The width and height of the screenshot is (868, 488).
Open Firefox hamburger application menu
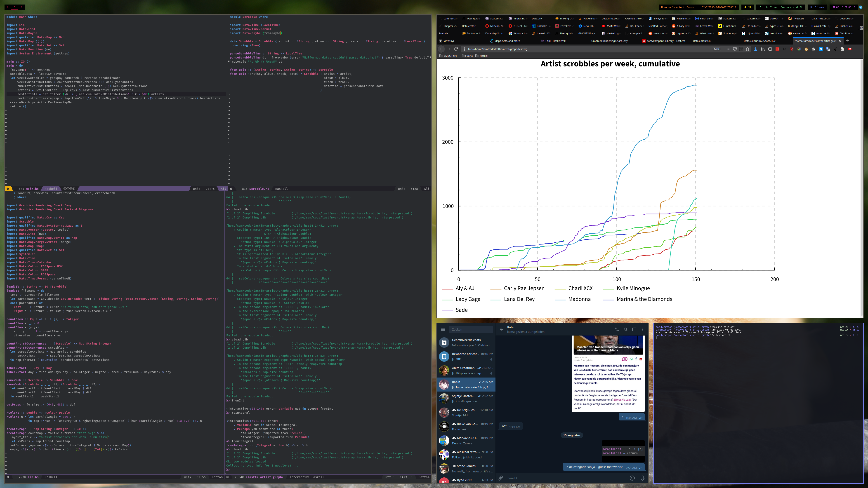coord(859,49)
